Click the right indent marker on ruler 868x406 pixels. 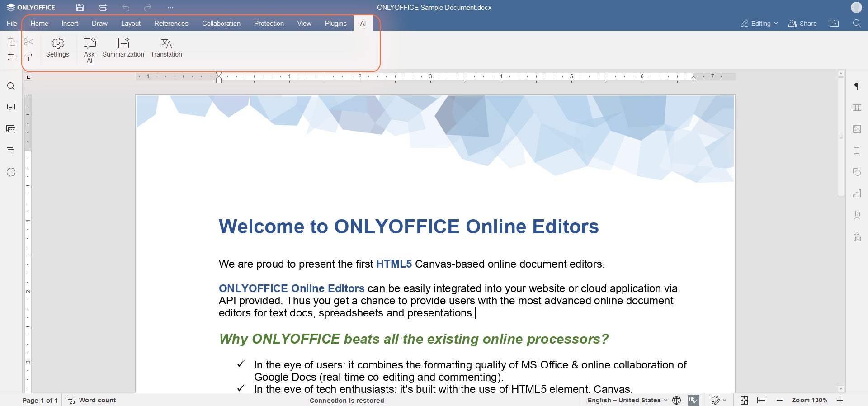pos(693,78)
